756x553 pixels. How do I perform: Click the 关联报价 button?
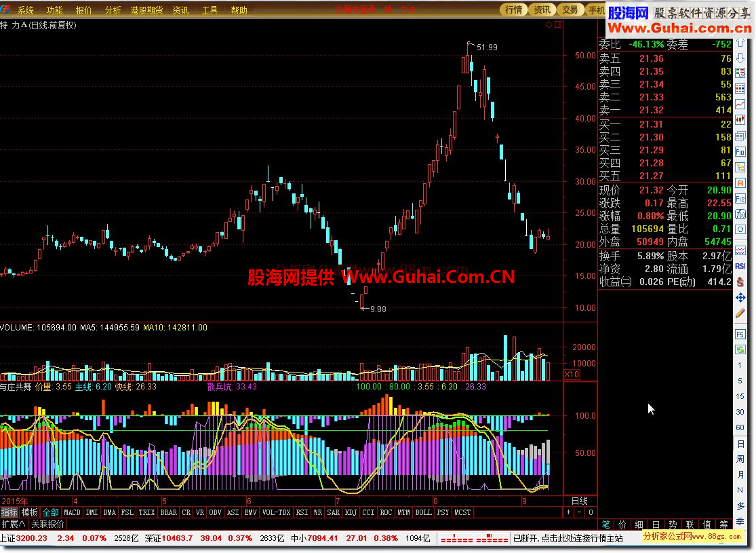[47, 524]
